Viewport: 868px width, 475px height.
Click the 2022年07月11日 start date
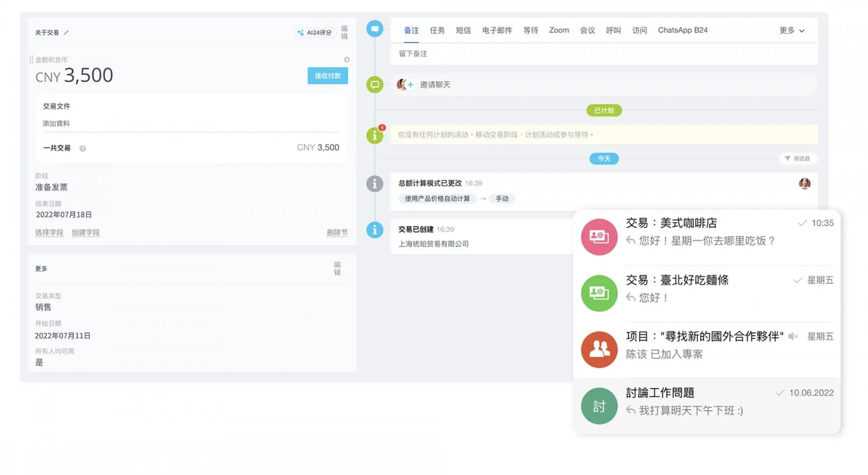pyautogui.click(x=63, y=336)
